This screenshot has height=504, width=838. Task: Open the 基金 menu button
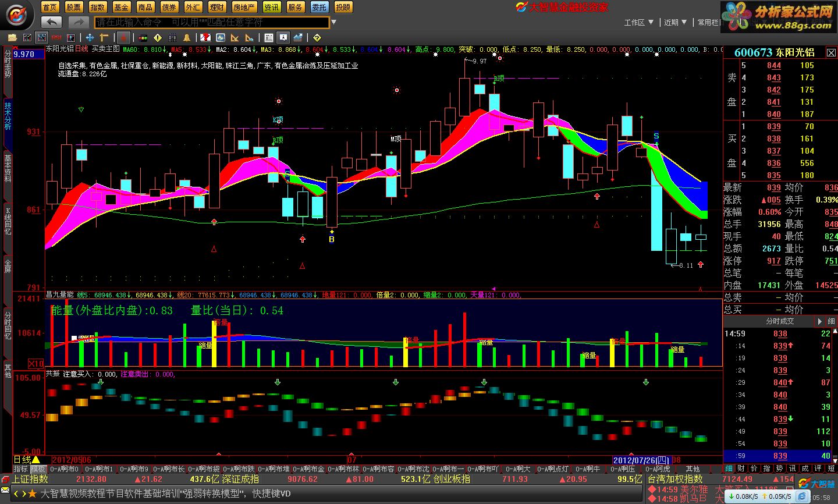[x=122, y=7]
